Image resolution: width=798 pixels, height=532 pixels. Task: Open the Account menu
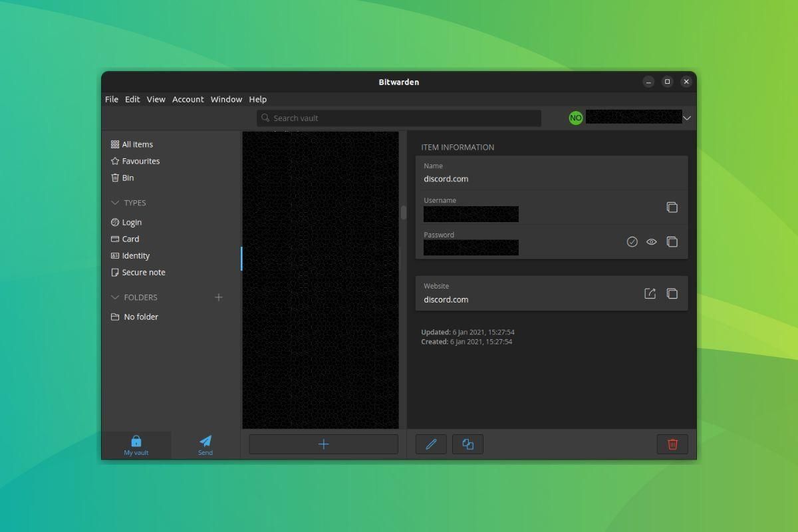188,99
